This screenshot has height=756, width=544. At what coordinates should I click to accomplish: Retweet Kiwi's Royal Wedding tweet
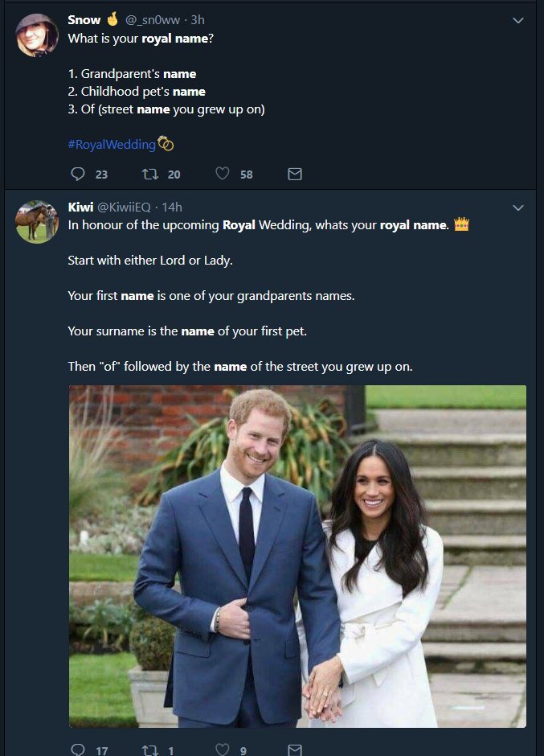coord(149,750)
